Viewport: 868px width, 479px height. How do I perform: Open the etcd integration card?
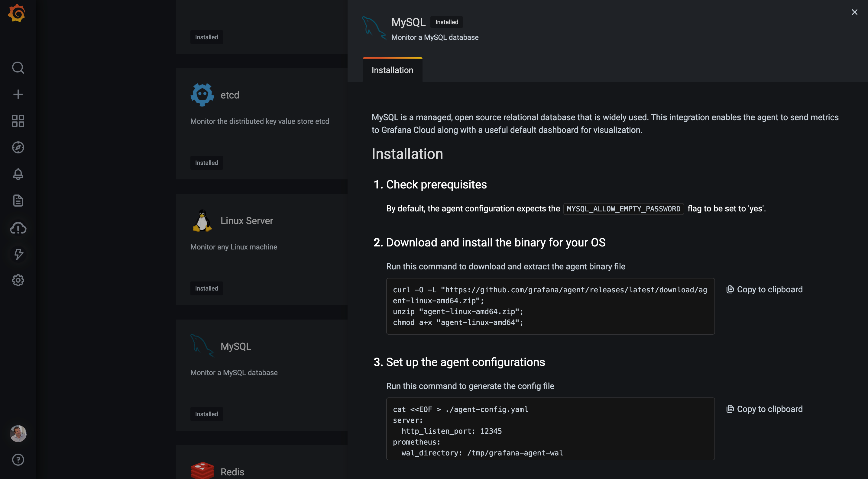pos(261,123)
